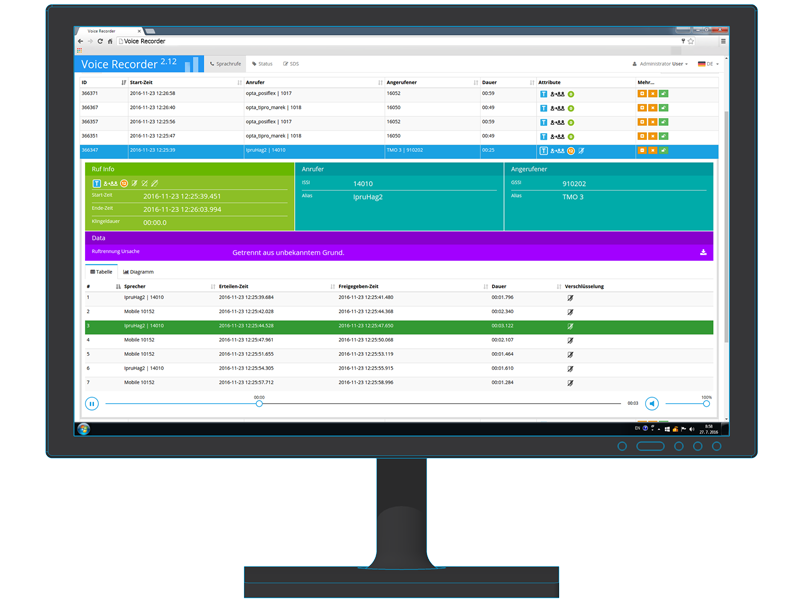Select the Tabelle view tab

click(x=102, y=272)
